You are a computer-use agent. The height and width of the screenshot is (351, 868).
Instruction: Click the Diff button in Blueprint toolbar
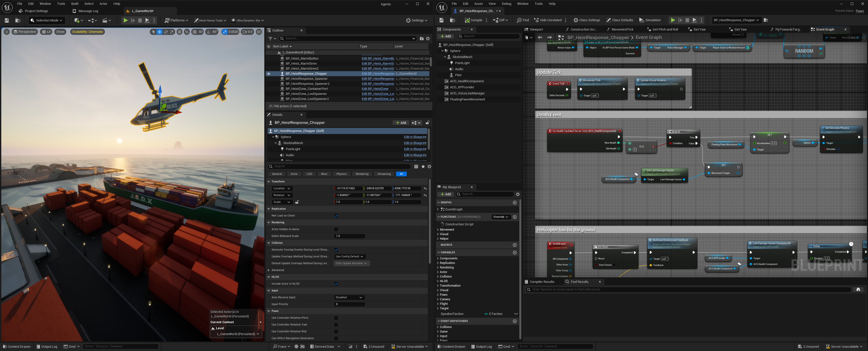pyautogui.click(x=500, y=20)
